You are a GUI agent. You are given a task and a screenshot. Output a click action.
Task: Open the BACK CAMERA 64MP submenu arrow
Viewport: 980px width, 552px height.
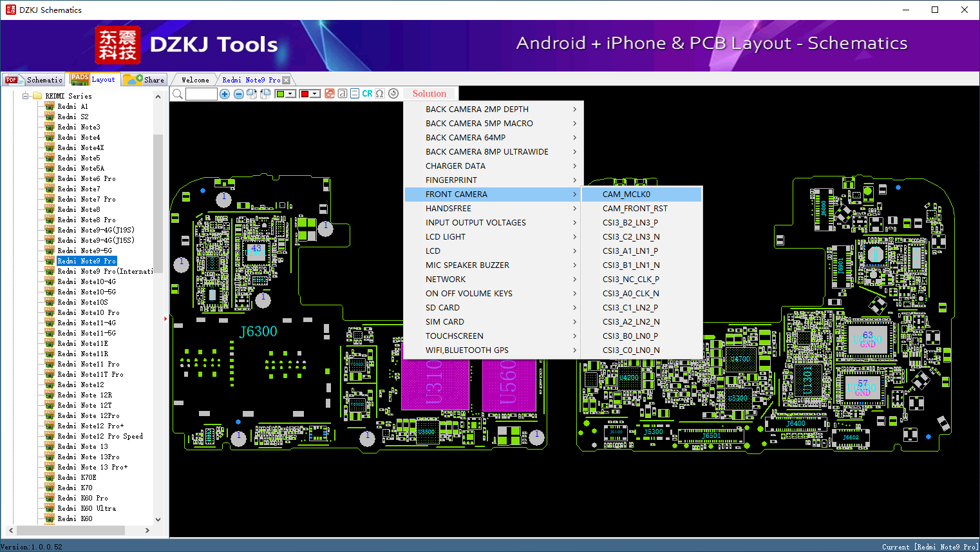[574, 138]
